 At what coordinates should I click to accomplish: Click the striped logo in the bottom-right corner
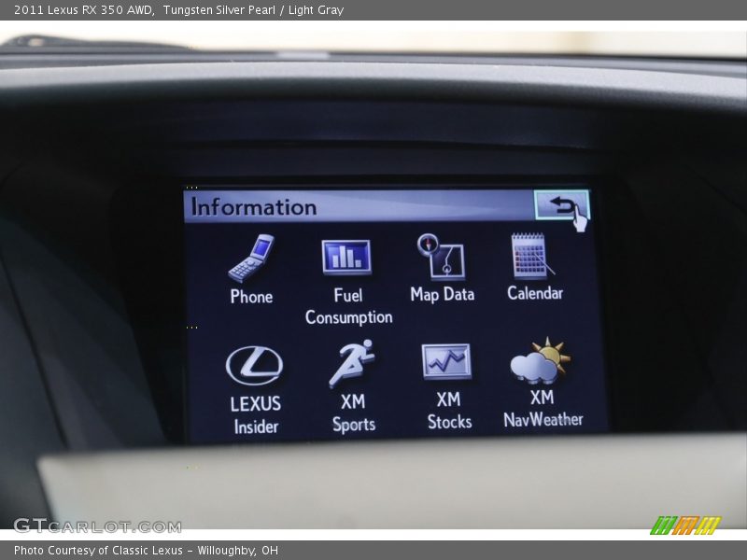click(x=684, y=526)
